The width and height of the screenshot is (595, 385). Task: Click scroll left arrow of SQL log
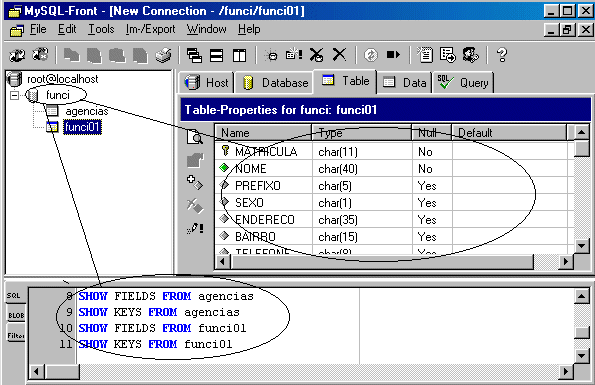[36, 371]
